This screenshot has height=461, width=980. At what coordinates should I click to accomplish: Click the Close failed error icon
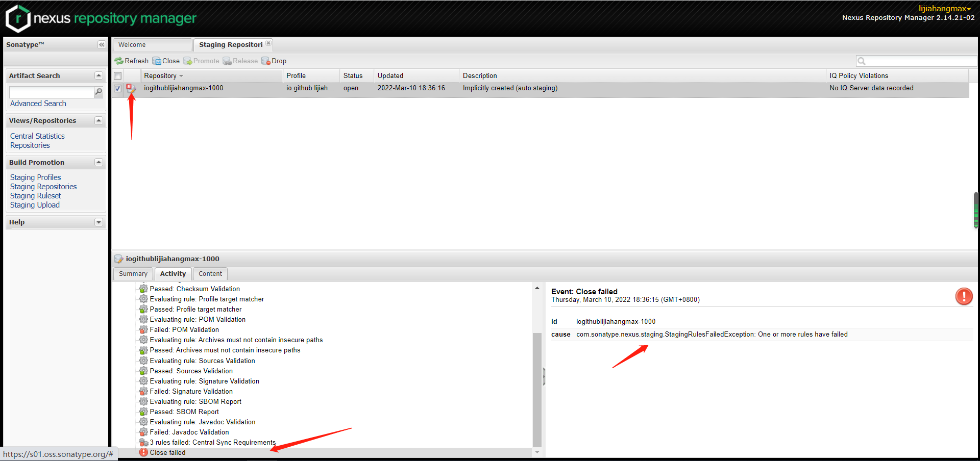pyautogui.click(x=143, y=452)
